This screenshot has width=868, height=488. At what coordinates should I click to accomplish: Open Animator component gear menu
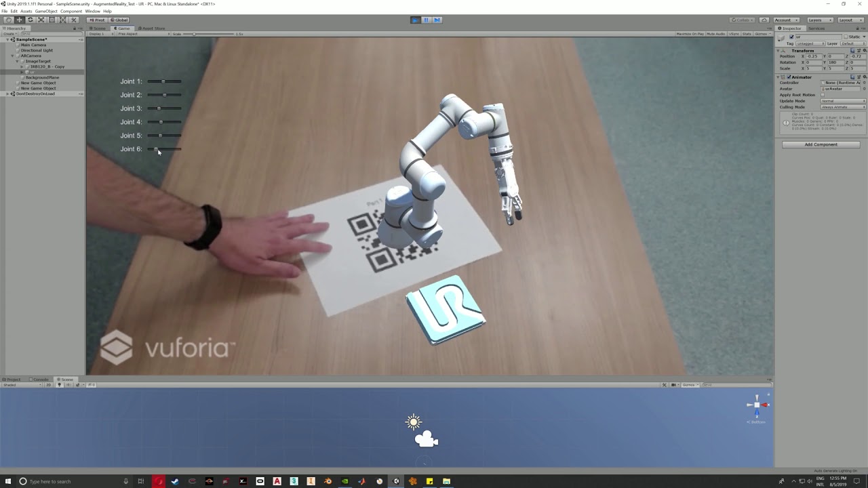865,77
